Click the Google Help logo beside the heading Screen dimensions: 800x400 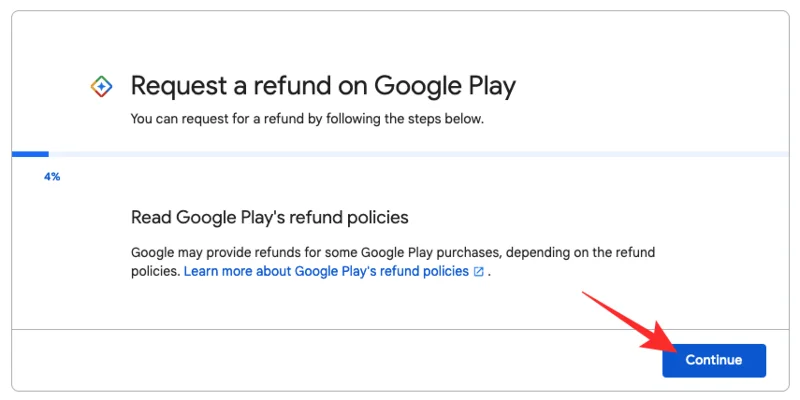(x=101, y=87)
